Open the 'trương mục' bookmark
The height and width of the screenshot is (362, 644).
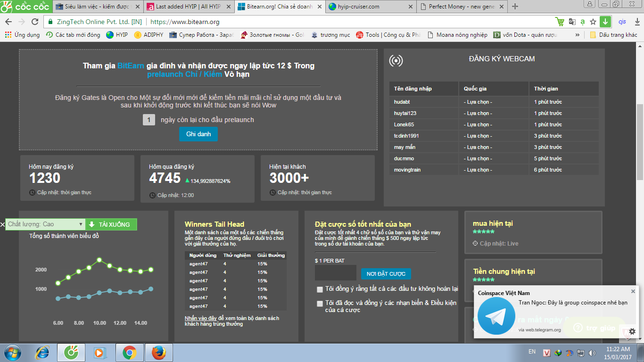coord(330,35)
